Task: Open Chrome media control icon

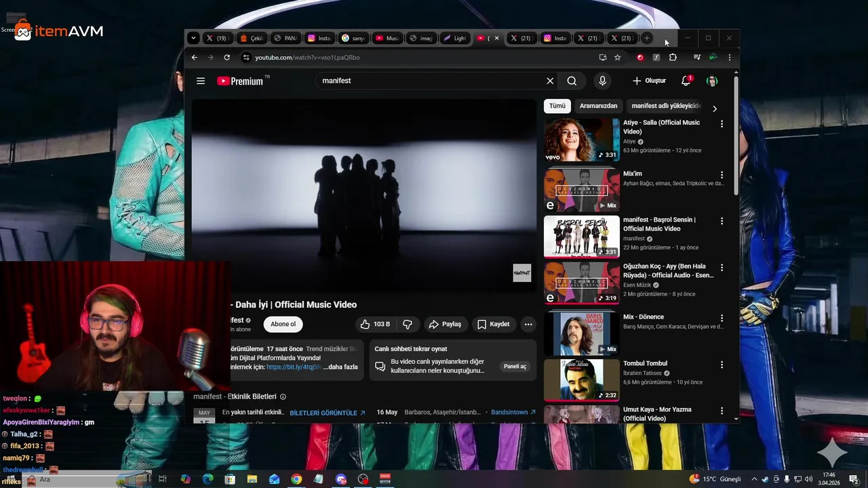Action: click(x=697, y=58)
